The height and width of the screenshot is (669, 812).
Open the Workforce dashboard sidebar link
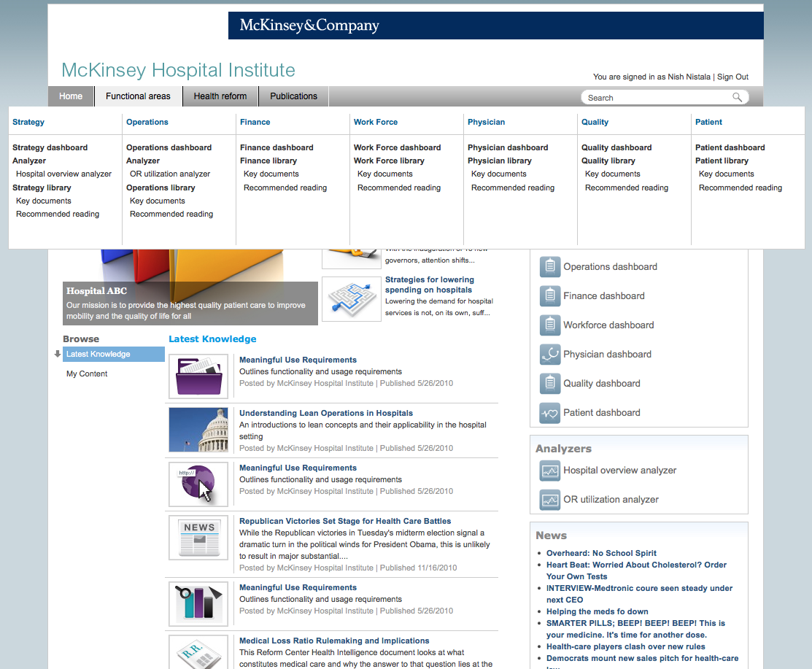608,325
